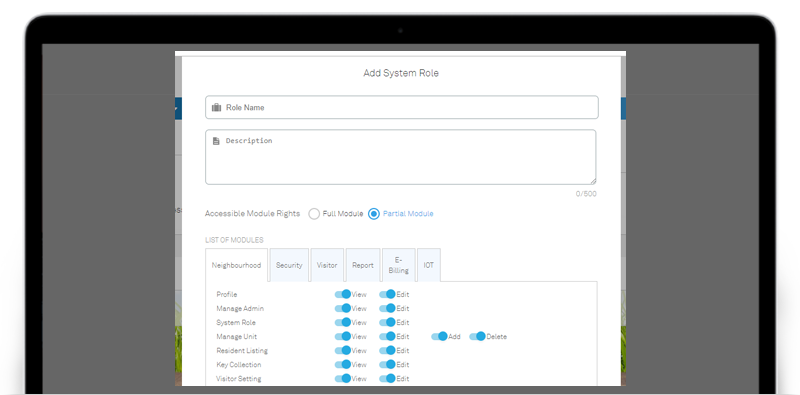Toggle Edit permission for Profile
The width and height of the screenshot is (800, 395).
[x=387, y=294]
